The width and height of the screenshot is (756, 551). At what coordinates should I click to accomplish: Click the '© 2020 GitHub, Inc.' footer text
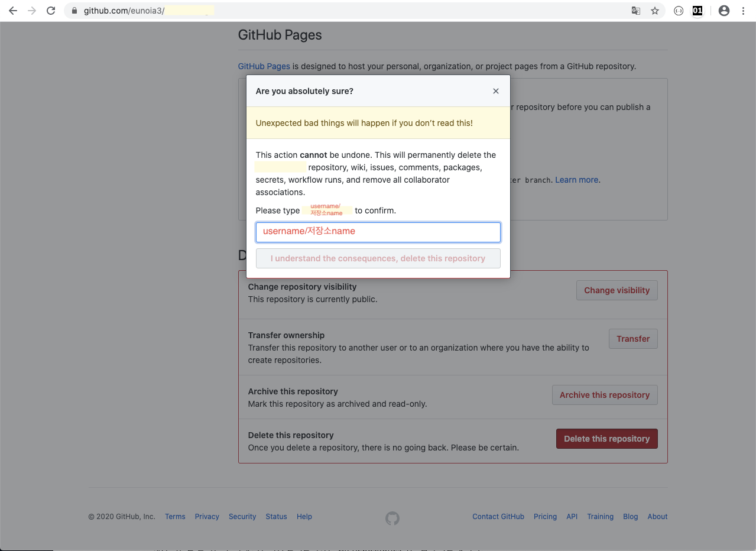point(122,517)
